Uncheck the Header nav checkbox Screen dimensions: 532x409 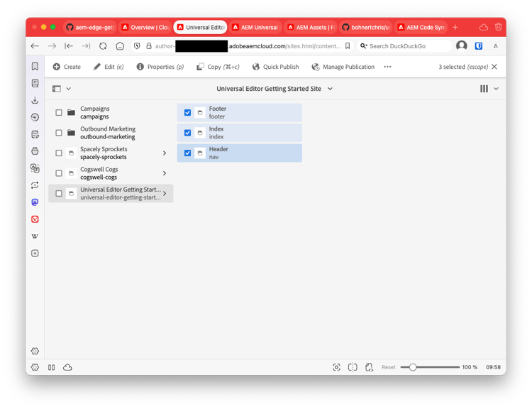[x=187, y=153]
